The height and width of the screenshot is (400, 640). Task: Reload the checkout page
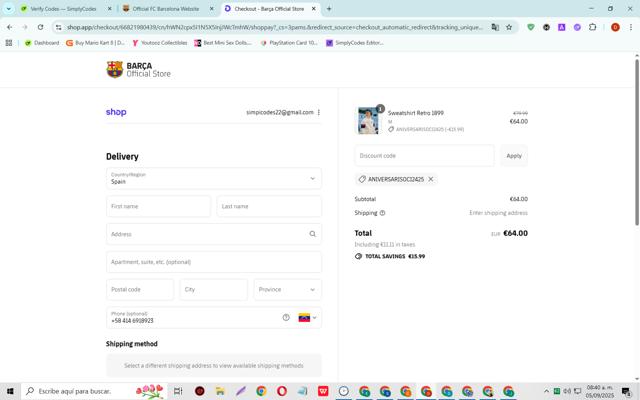pyautogui.click(x=40, y=27)
